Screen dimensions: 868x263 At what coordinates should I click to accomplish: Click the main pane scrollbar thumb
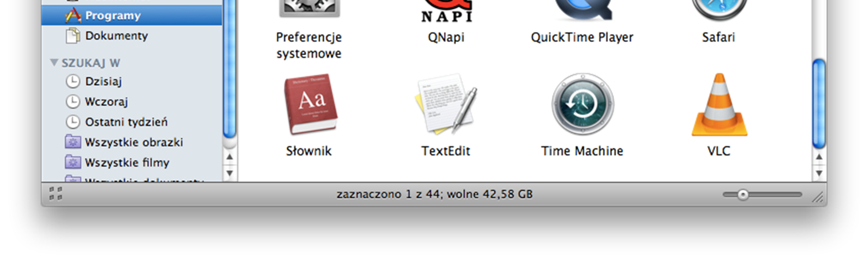pyautogui.click(x=819, y=104)
